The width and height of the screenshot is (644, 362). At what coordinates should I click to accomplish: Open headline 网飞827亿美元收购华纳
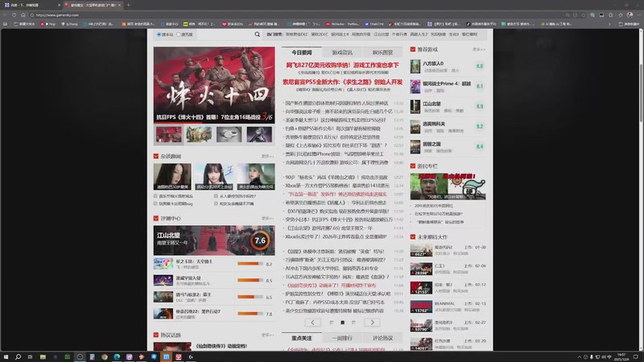point(342,65)
